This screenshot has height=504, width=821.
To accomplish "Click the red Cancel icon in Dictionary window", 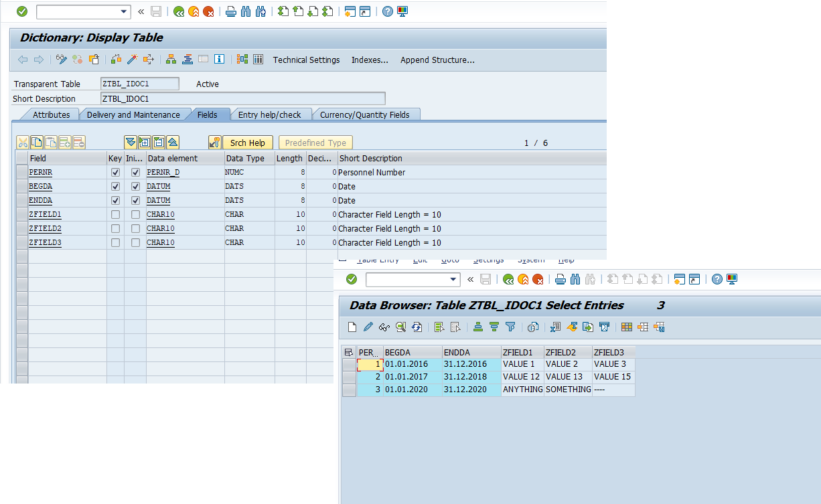I will (208, 11).
